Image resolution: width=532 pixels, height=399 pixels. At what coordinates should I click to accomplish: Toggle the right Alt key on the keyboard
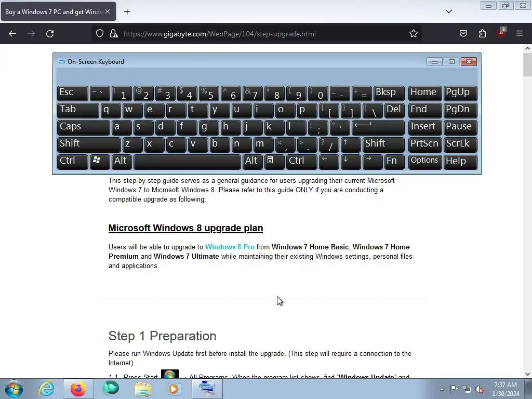click(252, 161)
